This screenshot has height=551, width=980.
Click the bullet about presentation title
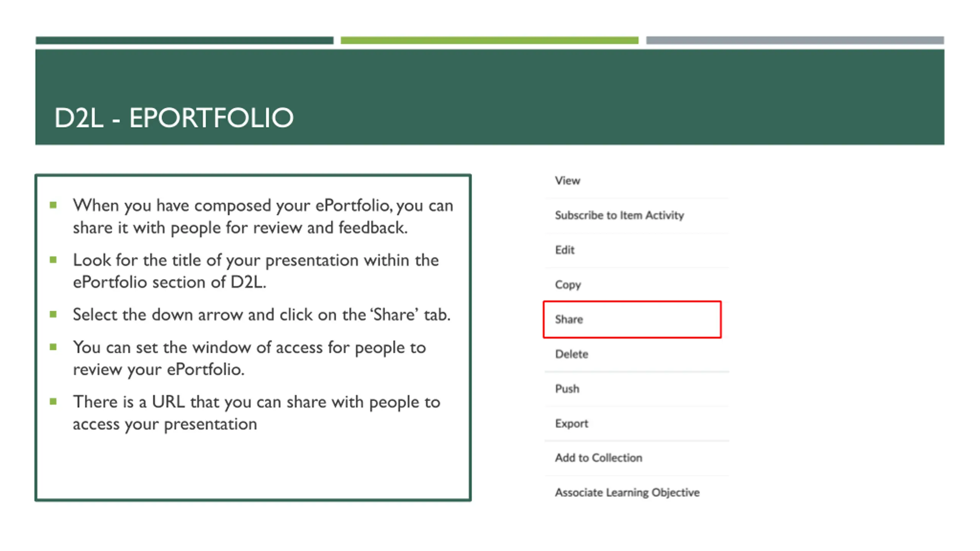click(x=256, y=271)
